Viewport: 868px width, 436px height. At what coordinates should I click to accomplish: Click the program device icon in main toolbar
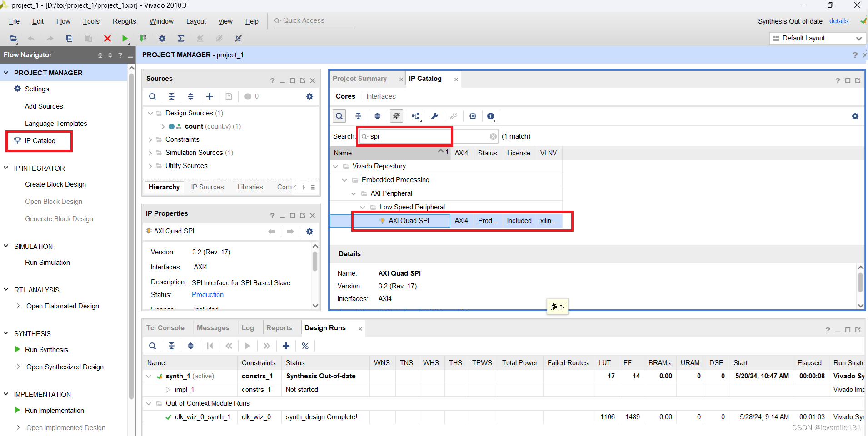pos(143,39)
